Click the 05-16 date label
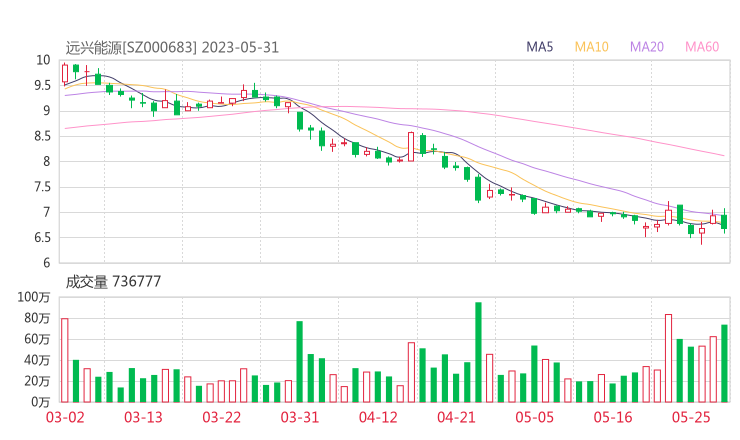The width and height of the screenshot is (740, 440). (613, 417)
